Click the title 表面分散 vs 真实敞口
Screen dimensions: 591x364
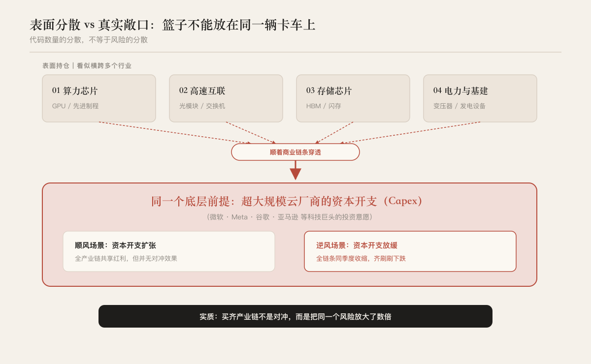172,25
